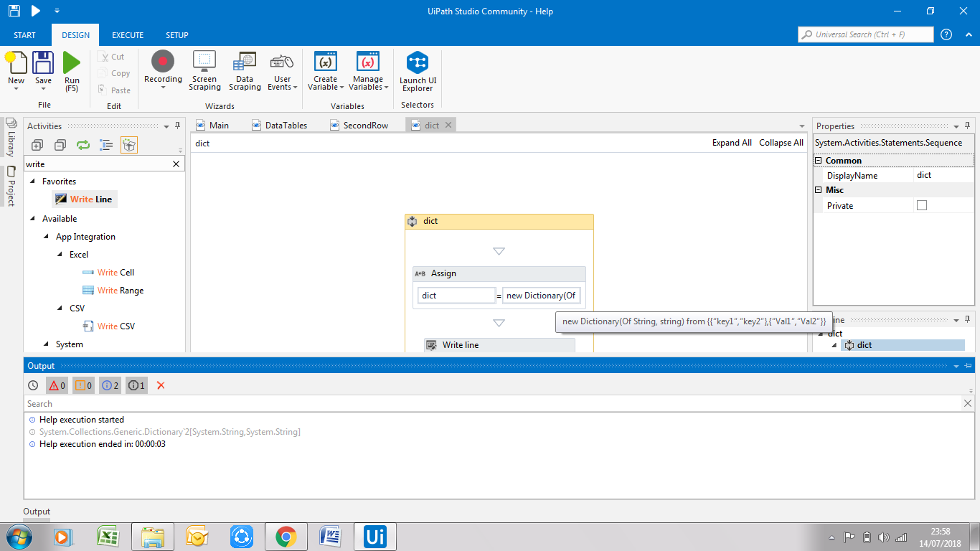Image resolution: width=980 pixels, height=551 pixels.
Task: Click the New workflow icon in the ribbon
Action: point(16,69)
